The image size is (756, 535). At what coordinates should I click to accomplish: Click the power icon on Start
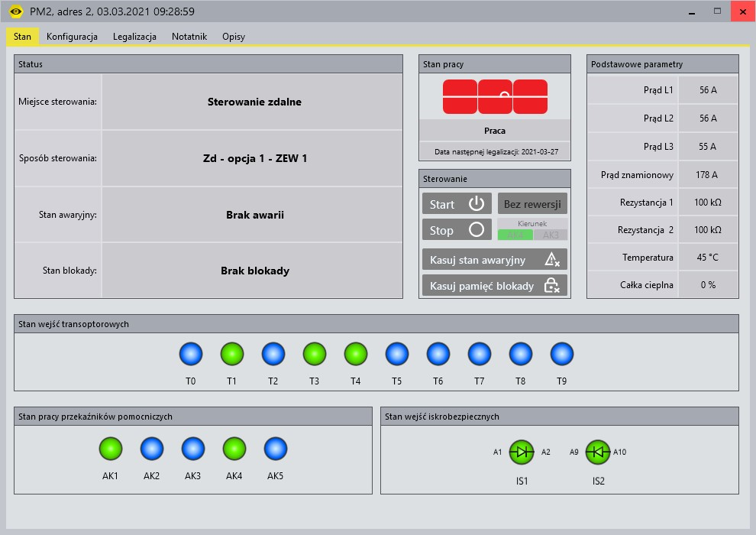pos(477,203)
